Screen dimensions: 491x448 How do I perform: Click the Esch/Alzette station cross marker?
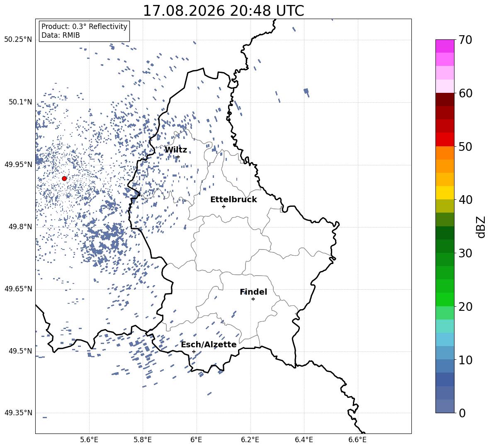coord(194,351)
